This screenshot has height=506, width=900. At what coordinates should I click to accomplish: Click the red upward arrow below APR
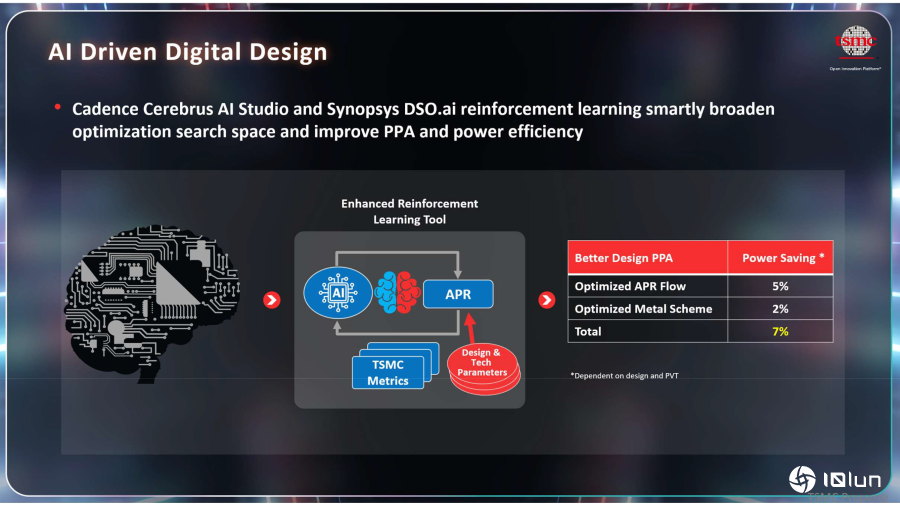tap(467, 329)
